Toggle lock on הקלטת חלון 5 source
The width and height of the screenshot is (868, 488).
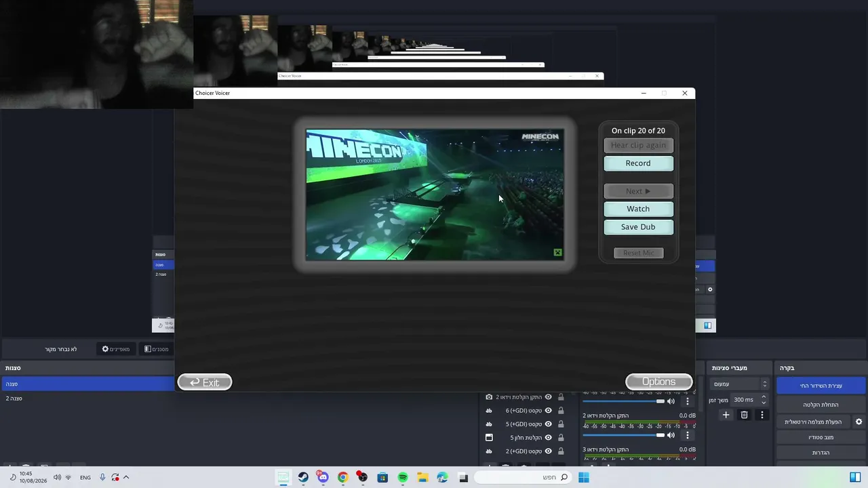pyautogui.click(x=561, y=438)
